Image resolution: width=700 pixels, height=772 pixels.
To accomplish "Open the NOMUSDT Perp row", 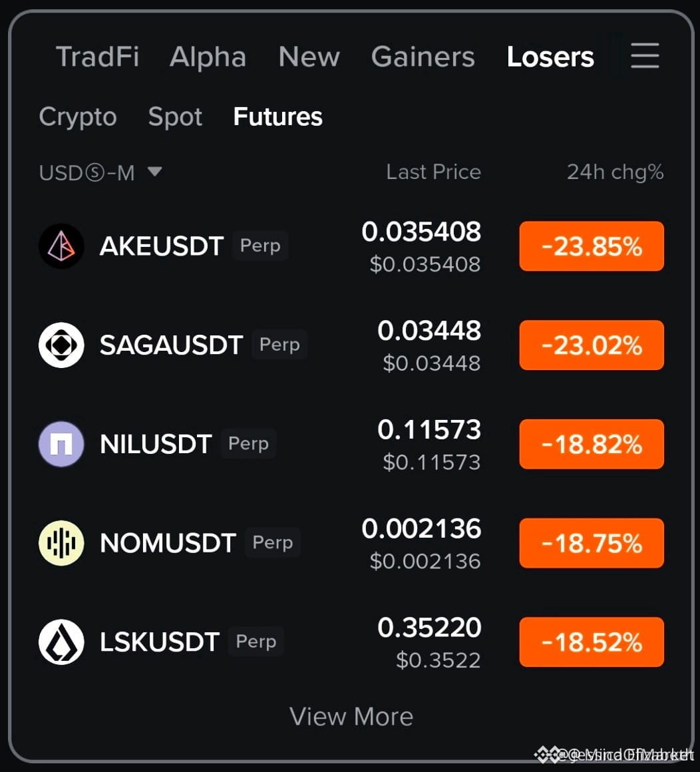I will pyautogui.click(x=351, y=543).
